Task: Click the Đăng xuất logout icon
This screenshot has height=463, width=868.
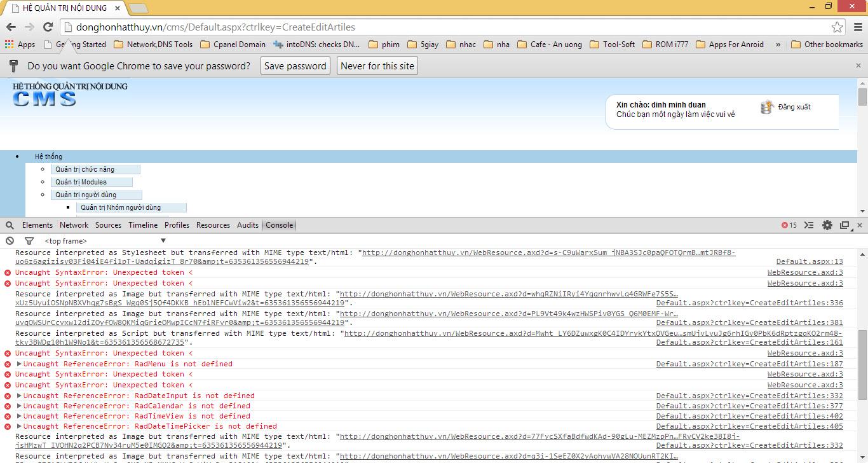Action: [767, 107]
